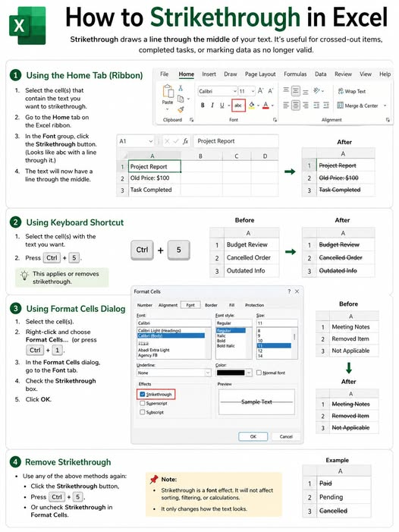Click Increase Font Size icon
Screen dimensions: 399x532
(x=260, y=91)
